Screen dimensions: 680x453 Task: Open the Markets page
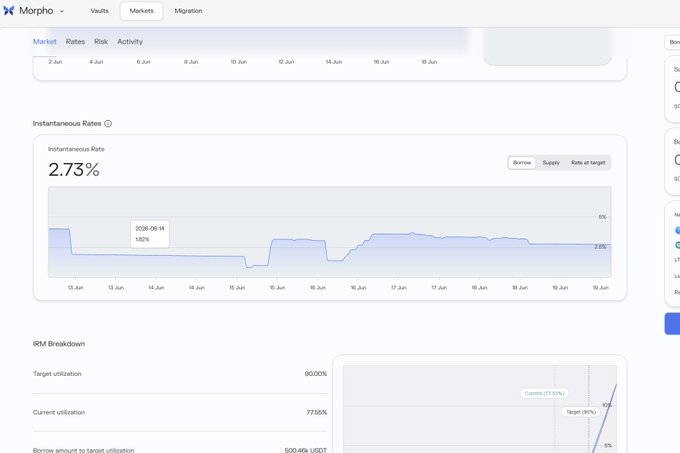pos(141,11)
